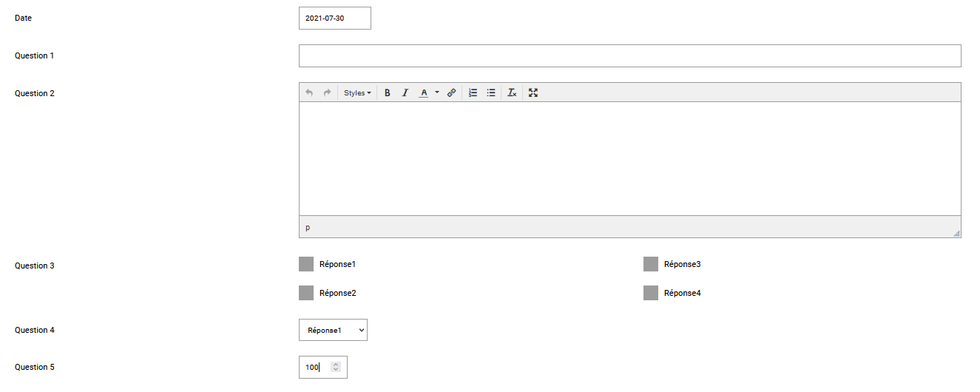Click the undo arrow in editor toolbar

309,93
